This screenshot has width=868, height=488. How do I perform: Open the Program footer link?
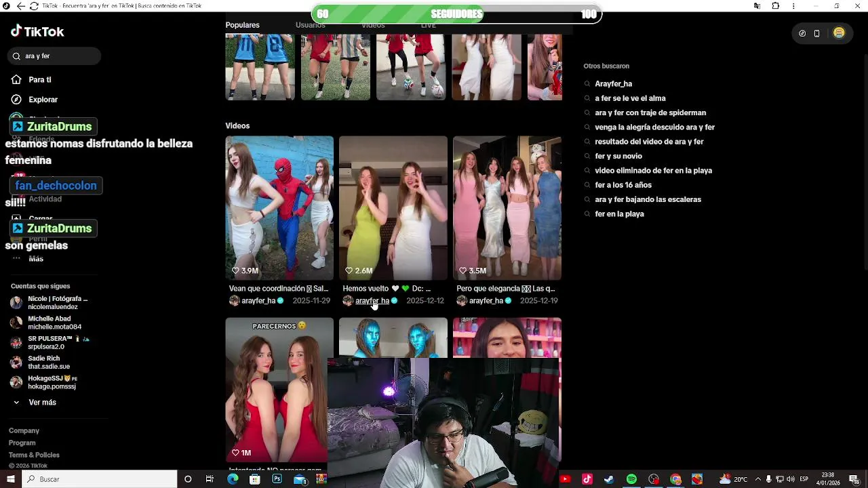click(22, 443)
